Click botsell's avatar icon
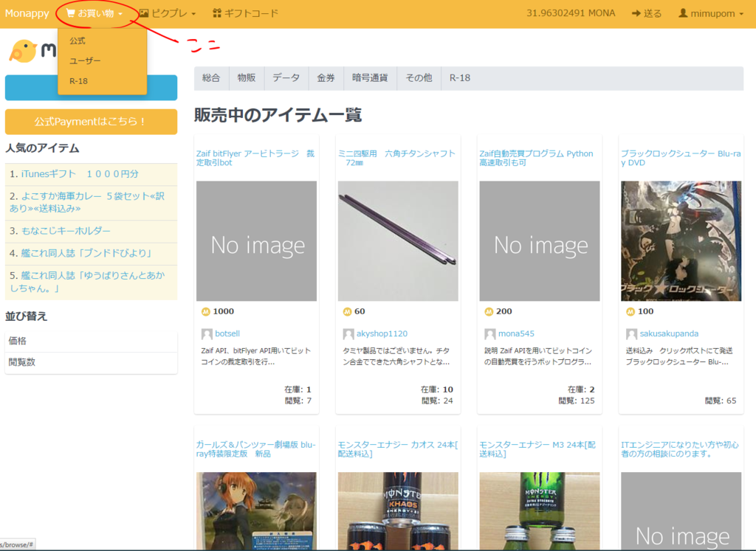Screen dimensions: 756x551 pos(207,334)
